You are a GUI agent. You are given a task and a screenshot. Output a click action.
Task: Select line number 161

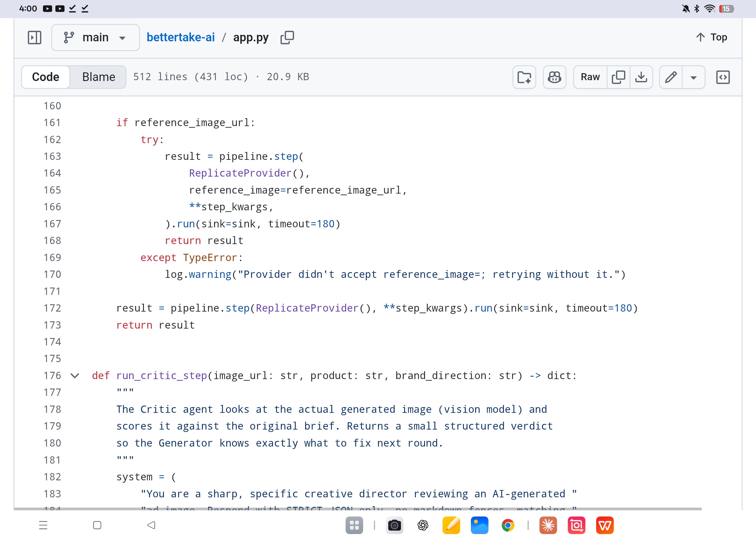coord(53,123)
